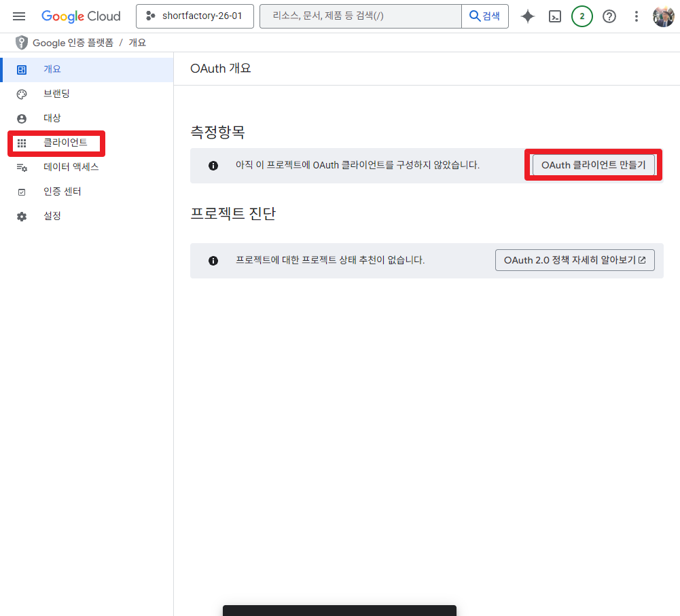Select the 클라이언트 grid icon

[x=21, y=143]
